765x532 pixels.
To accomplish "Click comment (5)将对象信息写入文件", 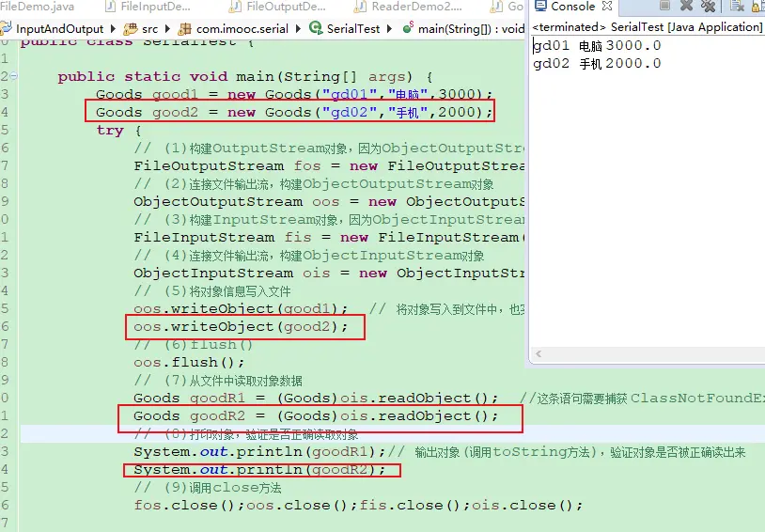I will click(212, 290).
